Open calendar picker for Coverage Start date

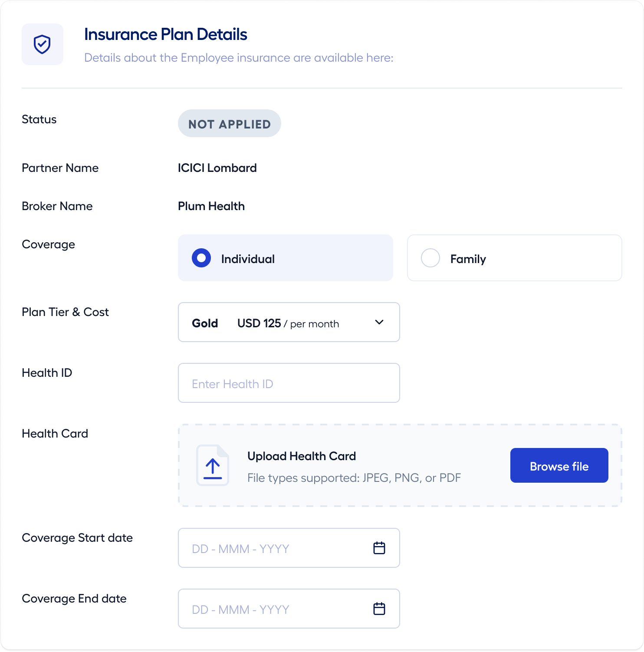click(379, 548)
